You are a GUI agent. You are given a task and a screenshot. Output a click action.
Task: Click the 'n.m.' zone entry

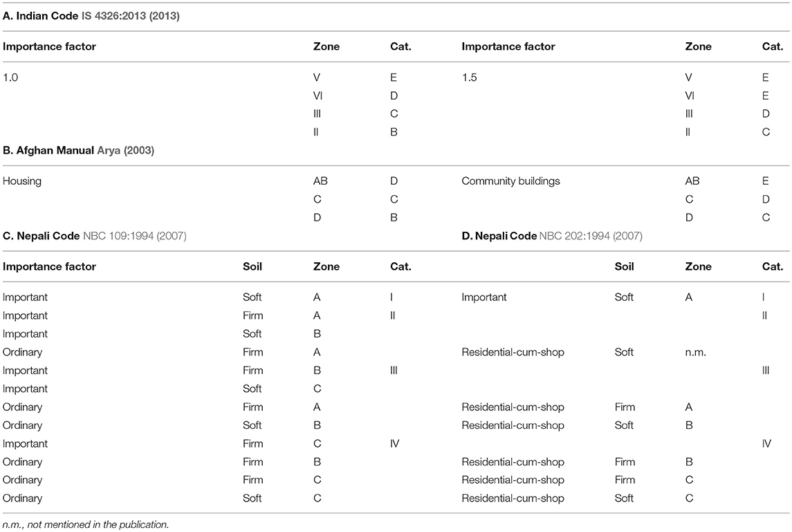[x=696, y=353]
